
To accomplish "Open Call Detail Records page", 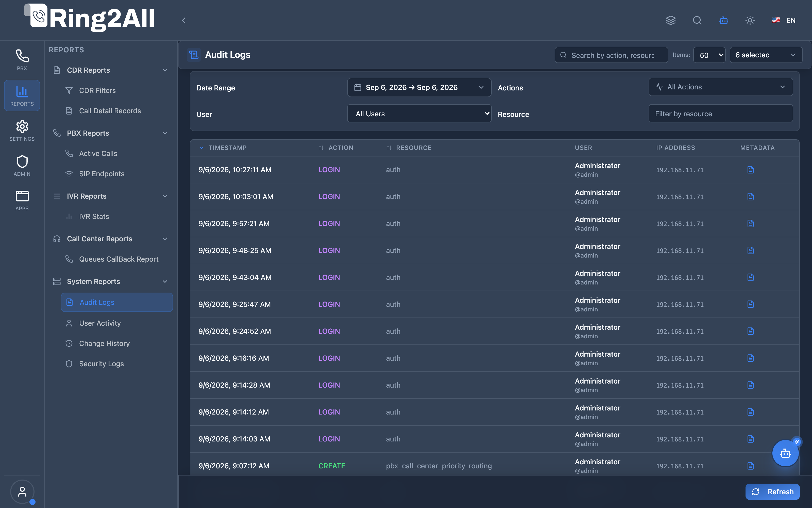I will pos(117,111).
